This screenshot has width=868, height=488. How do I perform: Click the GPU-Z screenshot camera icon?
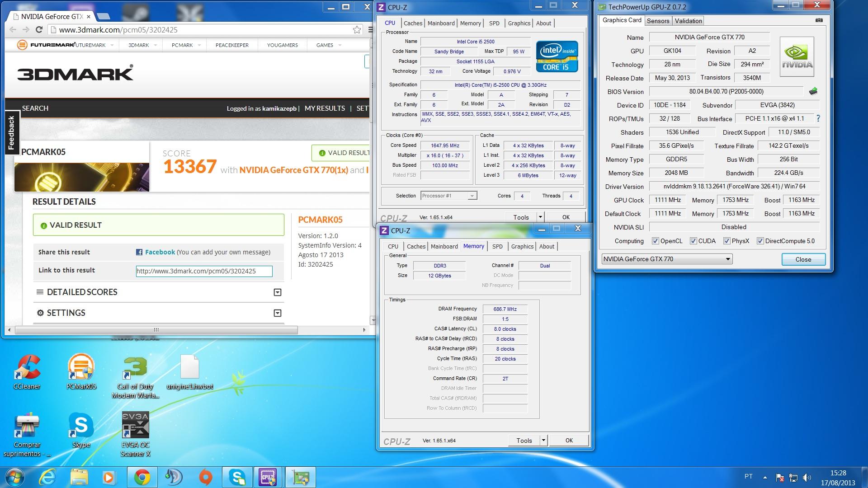coord(819,20)
